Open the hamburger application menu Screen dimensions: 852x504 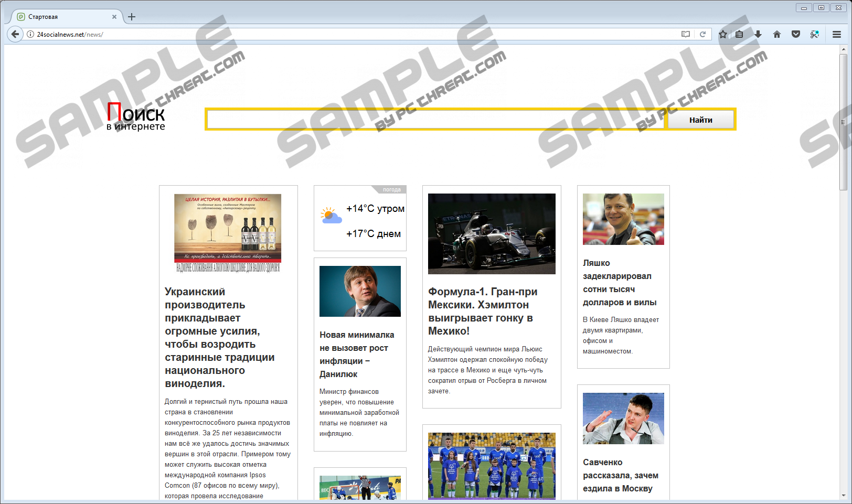pyautogui.click(x=837, y=34)
